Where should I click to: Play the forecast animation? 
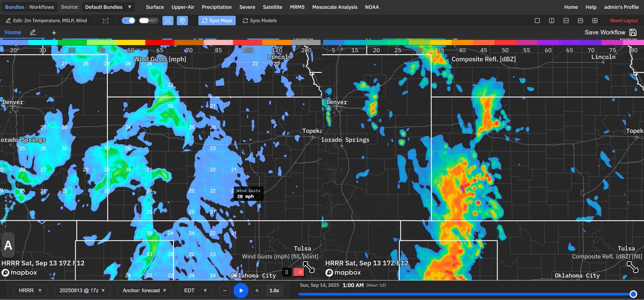[x=241, y=290]
